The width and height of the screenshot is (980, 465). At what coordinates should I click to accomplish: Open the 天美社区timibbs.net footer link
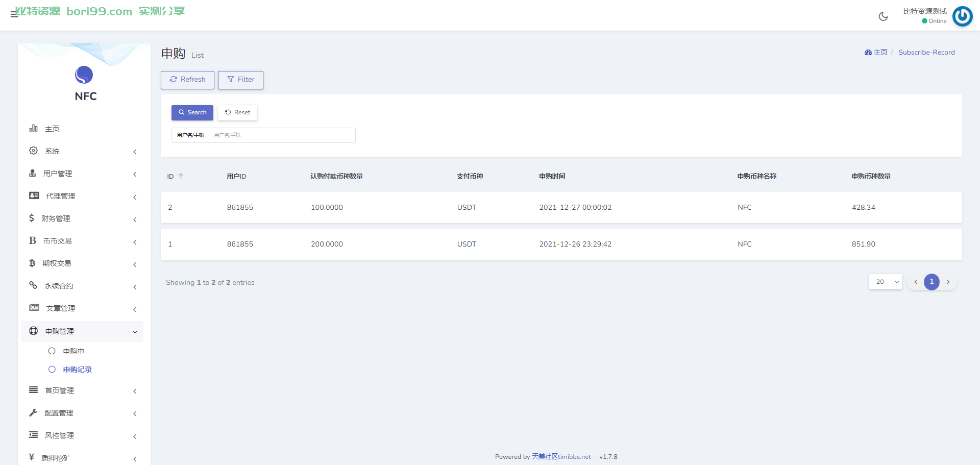click(x=561, y=456)
